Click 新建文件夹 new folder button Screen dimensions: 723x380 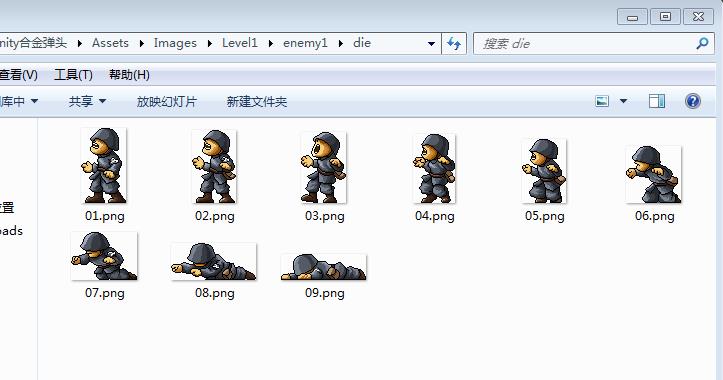pos(257,101)
